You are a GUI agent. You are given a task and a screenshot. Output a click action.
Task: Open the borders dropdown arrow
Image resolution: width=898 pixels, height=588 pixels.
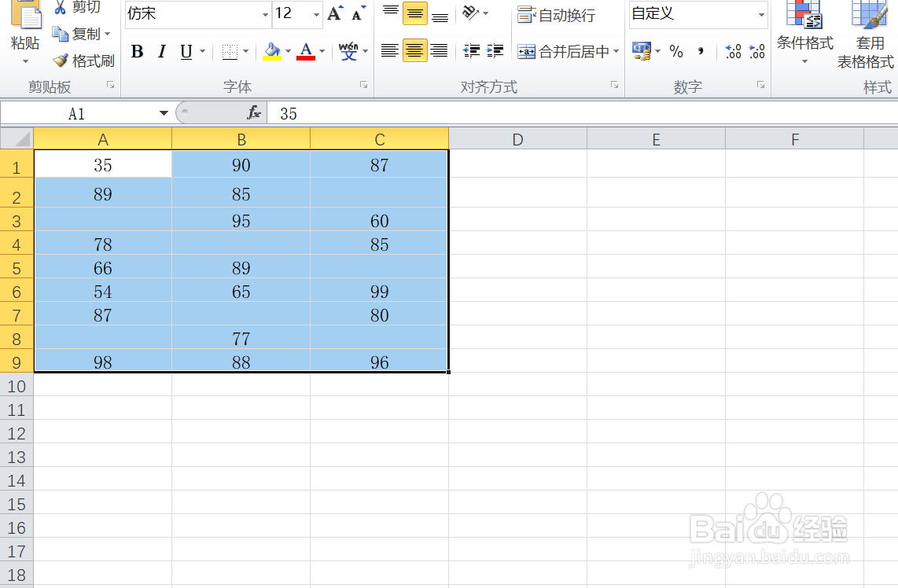point(245,52)
